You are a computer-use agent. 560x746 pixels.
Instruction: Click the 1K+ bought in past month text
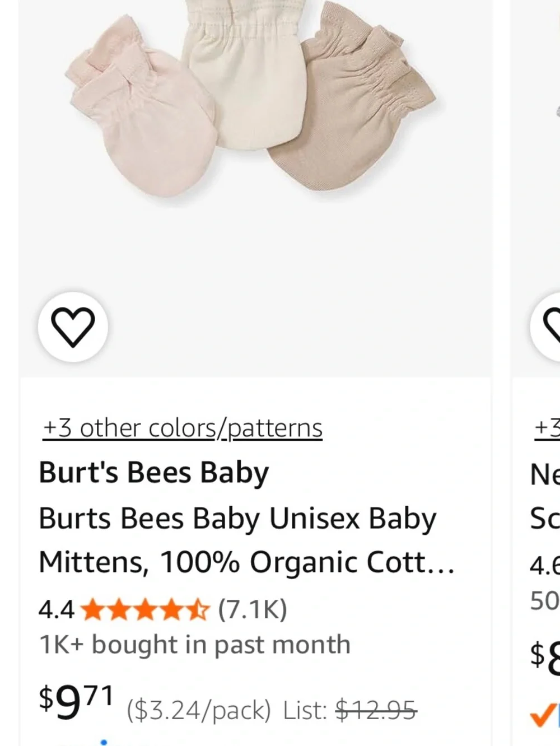[x=194, y=645]
